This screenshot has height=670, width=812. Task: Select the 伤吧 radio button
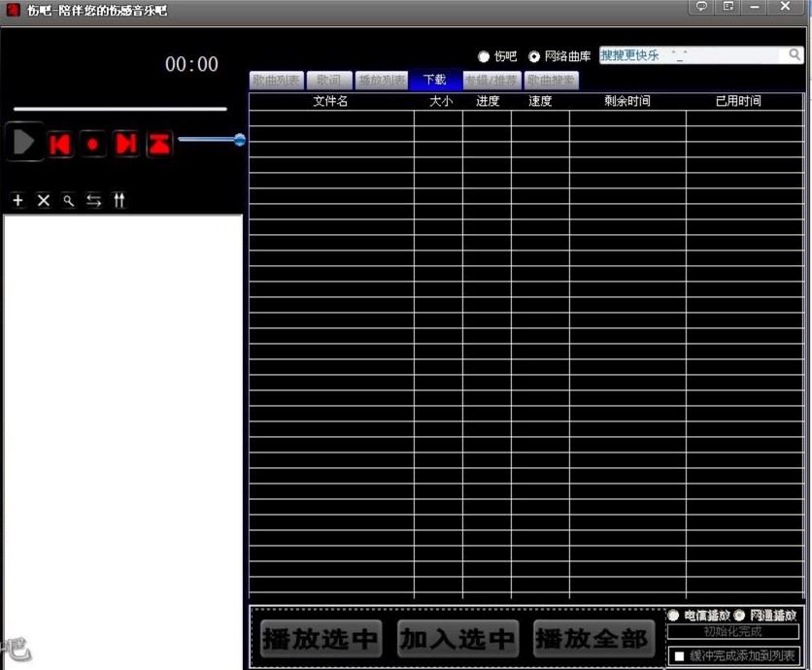coord(484,57)
